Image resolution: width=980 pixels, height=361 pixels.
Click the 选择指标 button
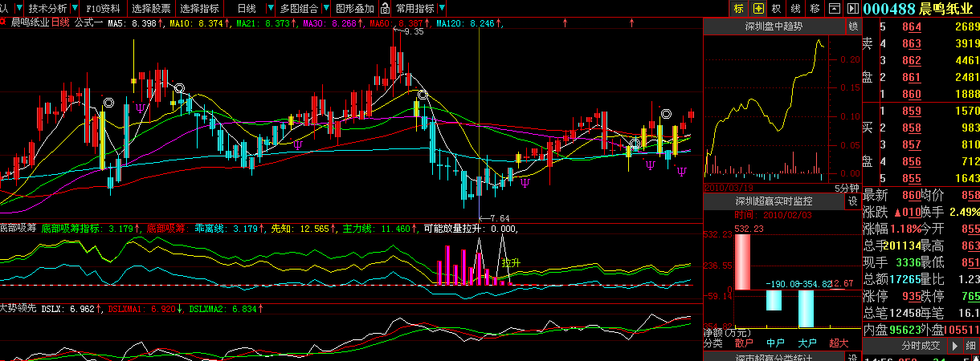click(199, 9)
